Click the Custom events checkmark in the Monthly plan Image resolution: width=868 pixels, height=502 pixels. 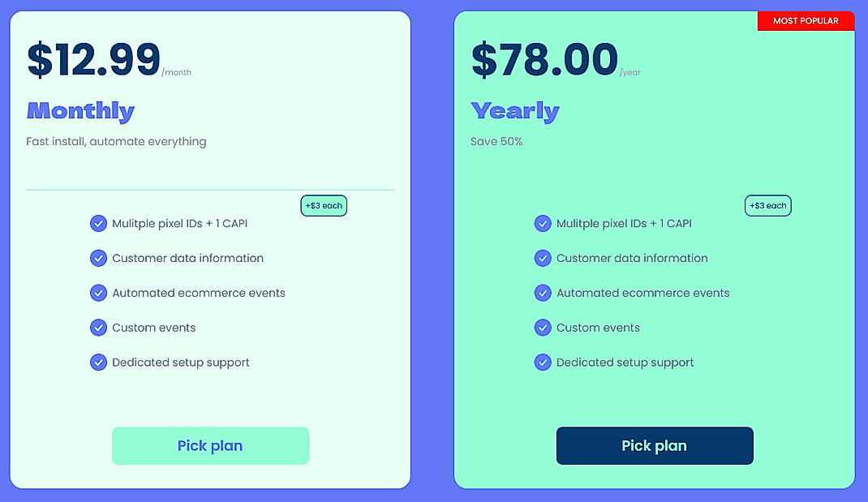(98, 328)
